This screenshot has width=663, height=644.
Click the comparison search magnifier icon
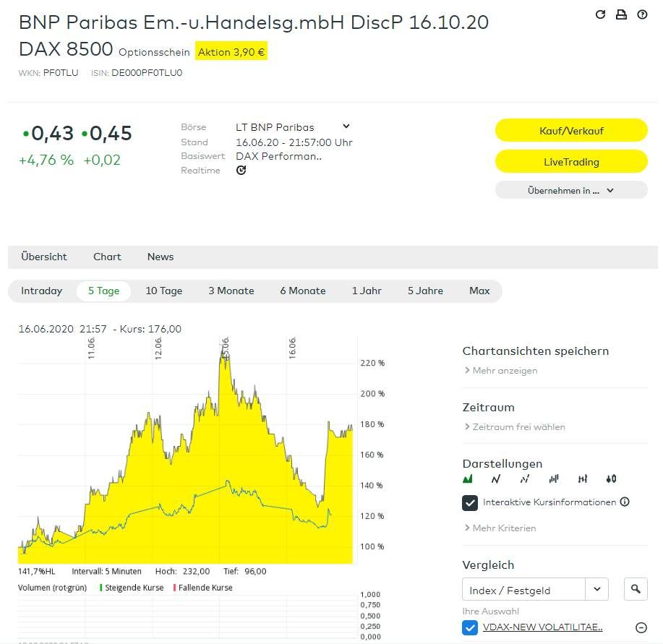click(x=636, y=589)
